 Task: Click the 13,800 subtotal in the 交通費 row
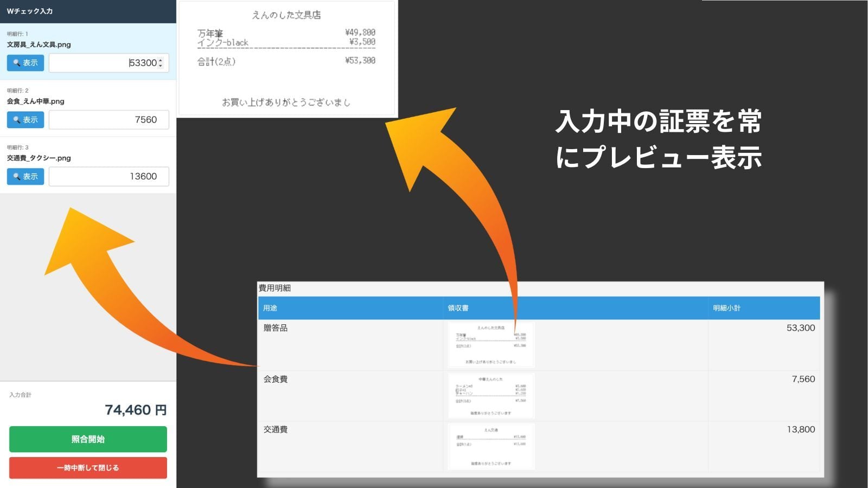point(801,429)
